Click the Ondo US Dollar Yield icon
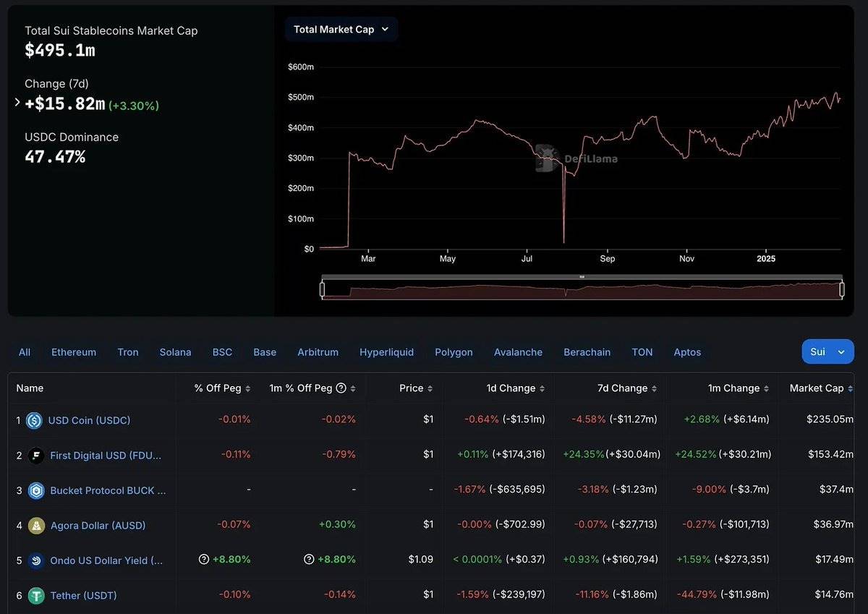The width and height of the screenshot is (868, 614). tap(36, 560)
